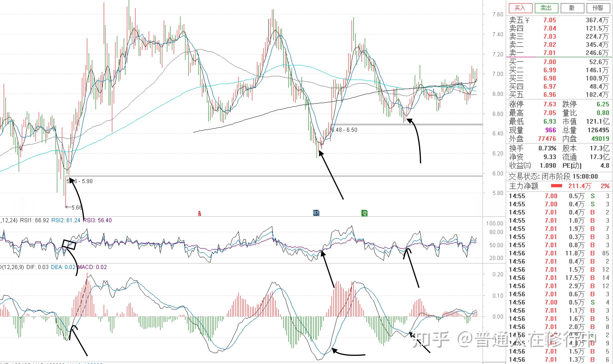Select the 卖一 row priced 7.01

(x=559, y=52)
